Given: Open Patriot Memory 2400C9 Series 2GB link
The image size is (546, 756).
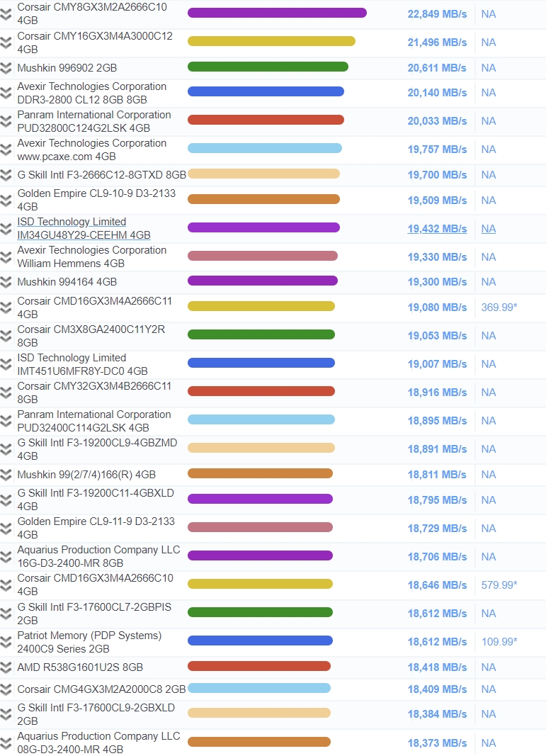Looking at the screenshot, I should 89,642.
